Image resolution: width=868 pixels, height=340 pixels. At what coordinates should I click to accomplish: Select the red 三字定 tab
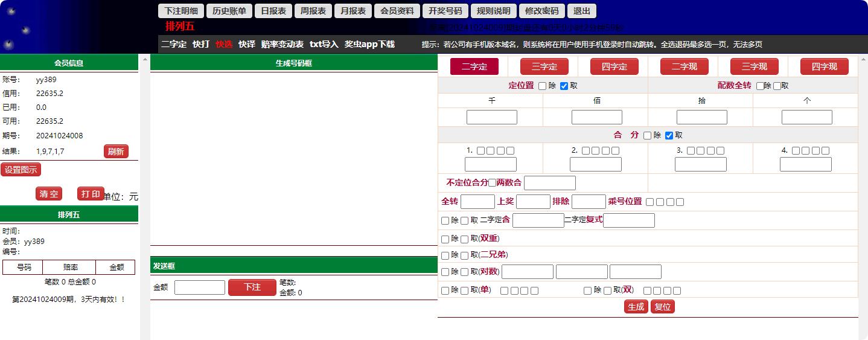pos(544,66)
